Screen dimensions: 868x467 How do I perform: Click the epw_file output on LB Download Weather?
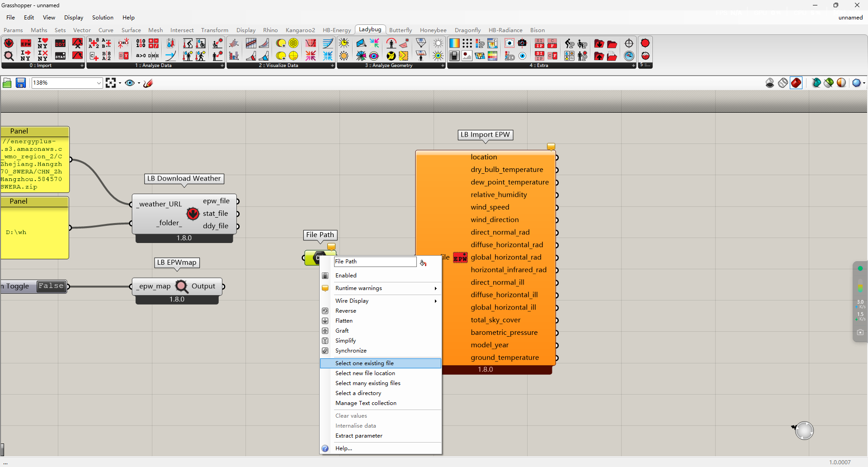[x=216, y=201]
